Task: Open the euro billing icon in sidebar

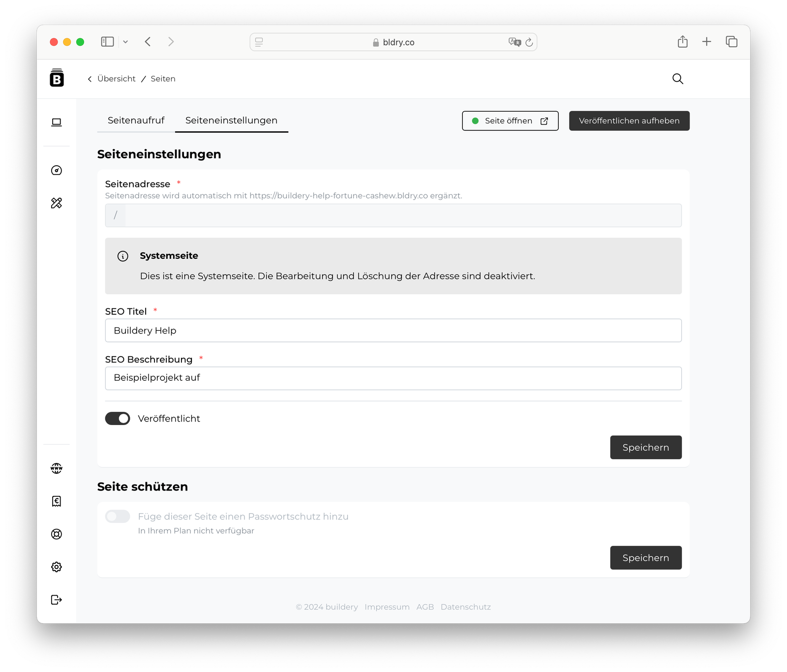Action: coord(57,501)
